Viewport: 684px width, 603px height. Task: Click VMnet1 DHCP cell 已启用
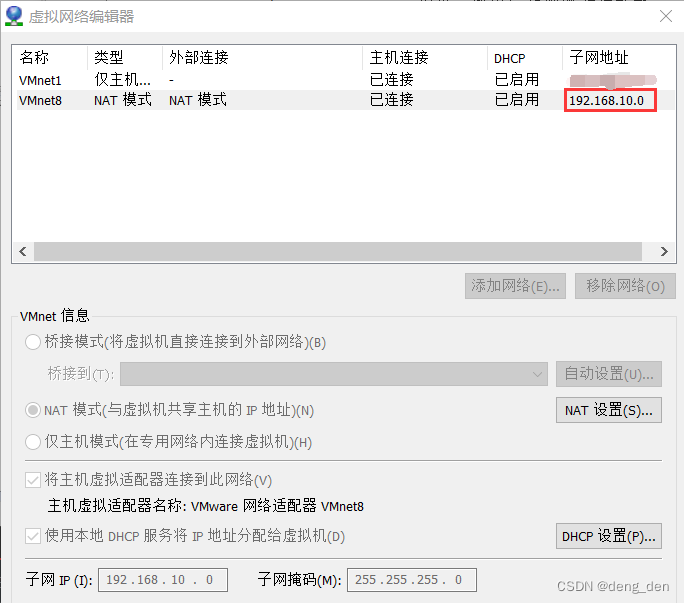click(517, 80)
